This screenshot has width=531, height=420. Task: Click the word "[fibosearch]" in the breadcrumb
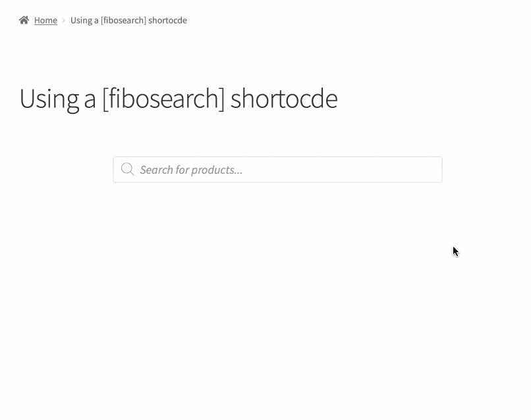pyautogui.click(x=123, y=20)
